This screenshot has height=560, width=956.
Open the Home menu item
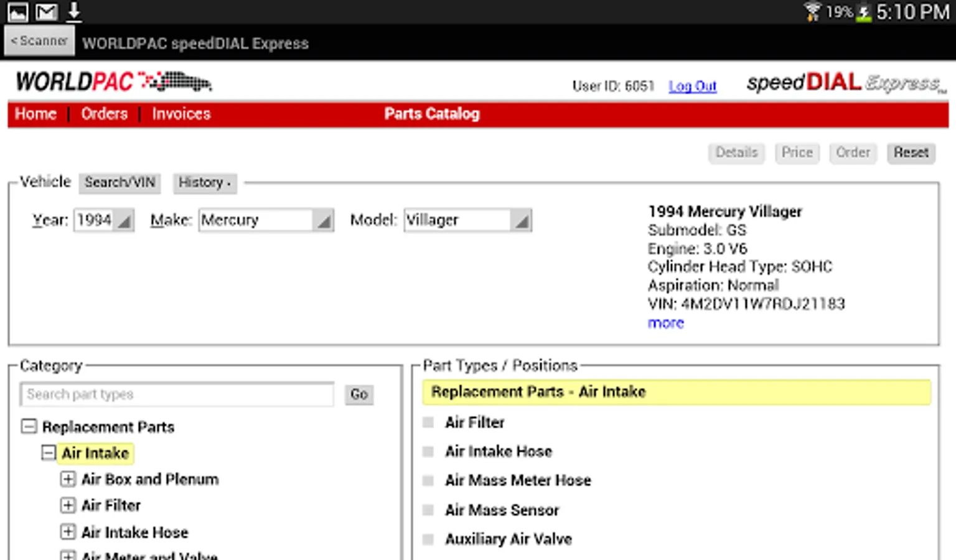(x=35, y=114)
